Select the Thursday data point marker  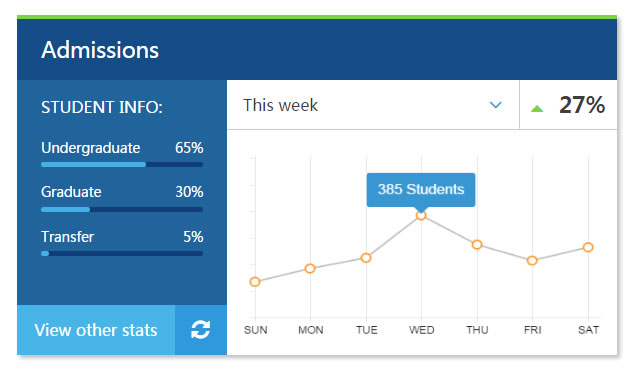point(477,244)
